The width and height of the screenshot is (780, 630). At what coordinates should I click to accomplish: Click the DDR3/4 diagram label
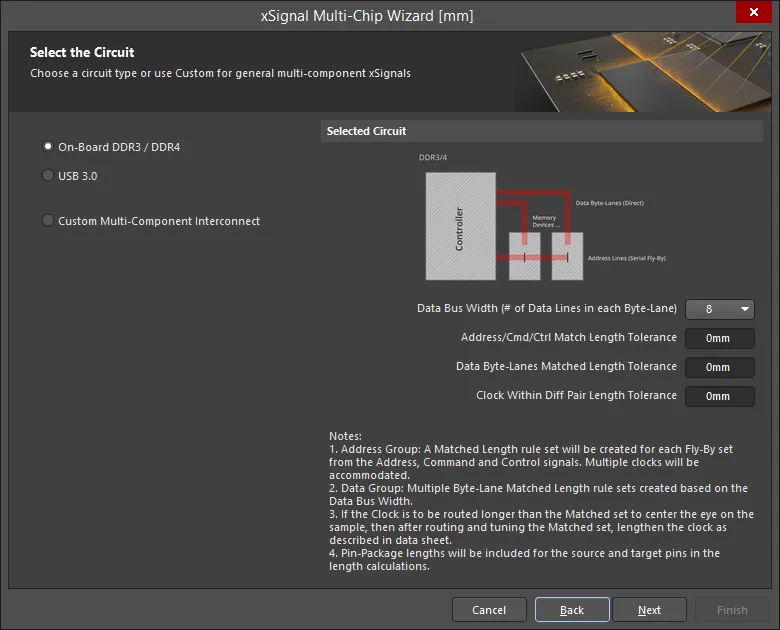coord(433,157)
